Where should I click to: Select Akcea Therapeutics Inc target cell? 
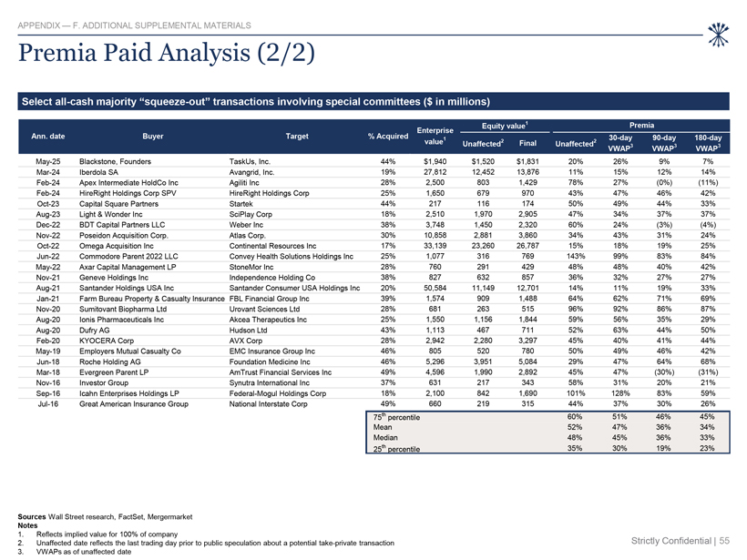tap(268, 320)
